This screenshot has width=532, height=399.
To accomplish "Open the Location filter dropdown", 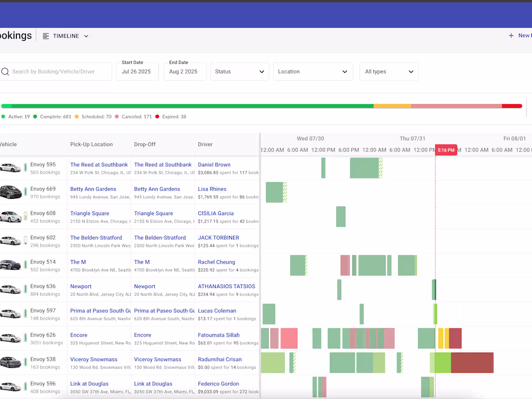I will 313,72.
